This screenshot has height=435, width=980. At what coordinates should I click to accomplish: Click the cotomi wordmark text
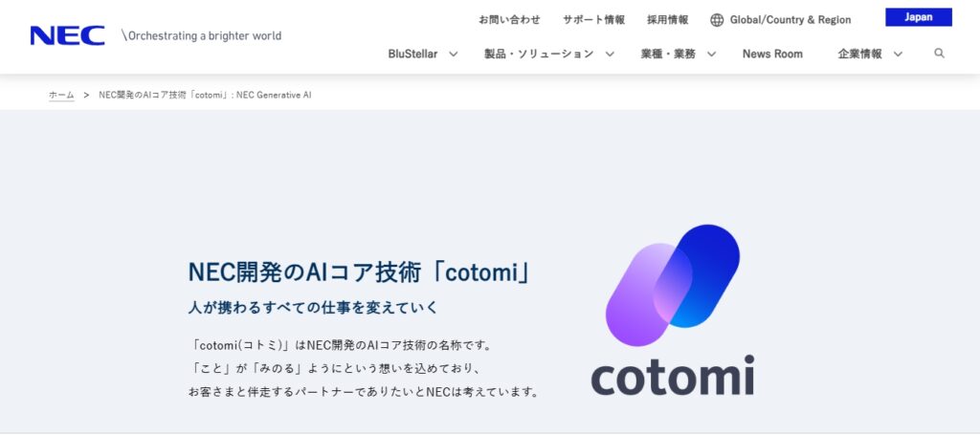673,375
